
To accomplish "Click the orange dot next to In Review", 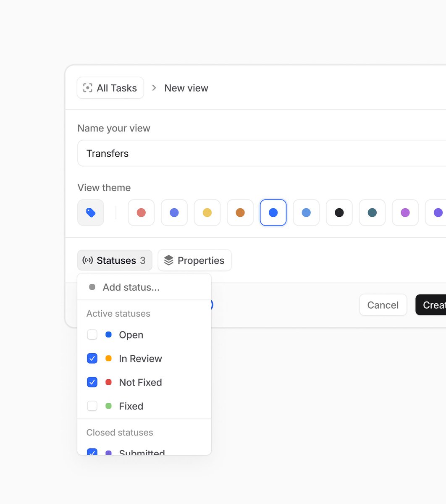I will coord(108,358).
